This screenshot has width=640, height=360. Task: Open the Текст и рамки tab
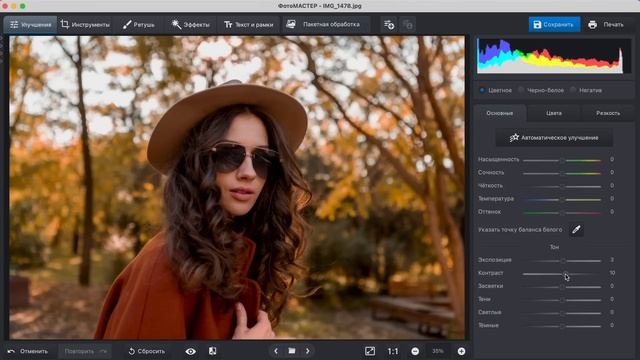coord(248,24)
